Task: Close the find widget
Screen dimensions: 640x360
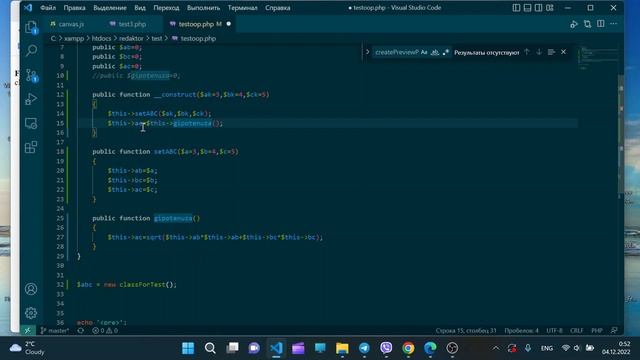Action: [x=564, y=52]
